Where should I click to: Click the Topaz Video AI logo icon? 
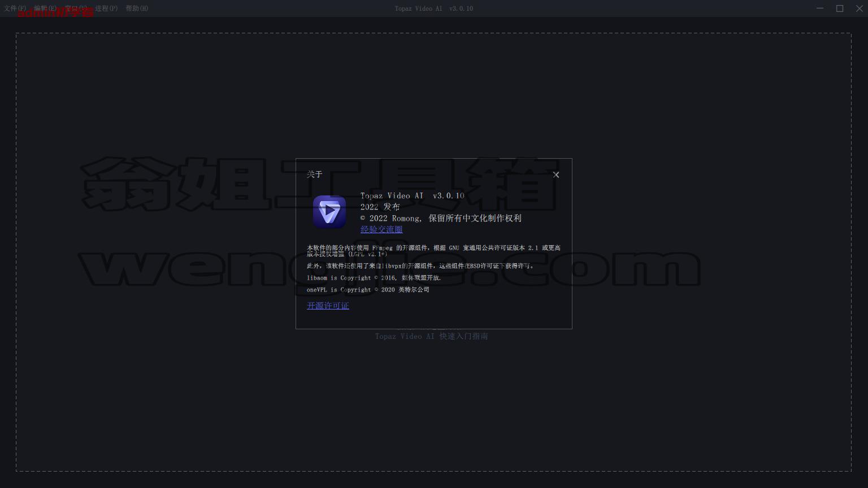coord(329,212)
